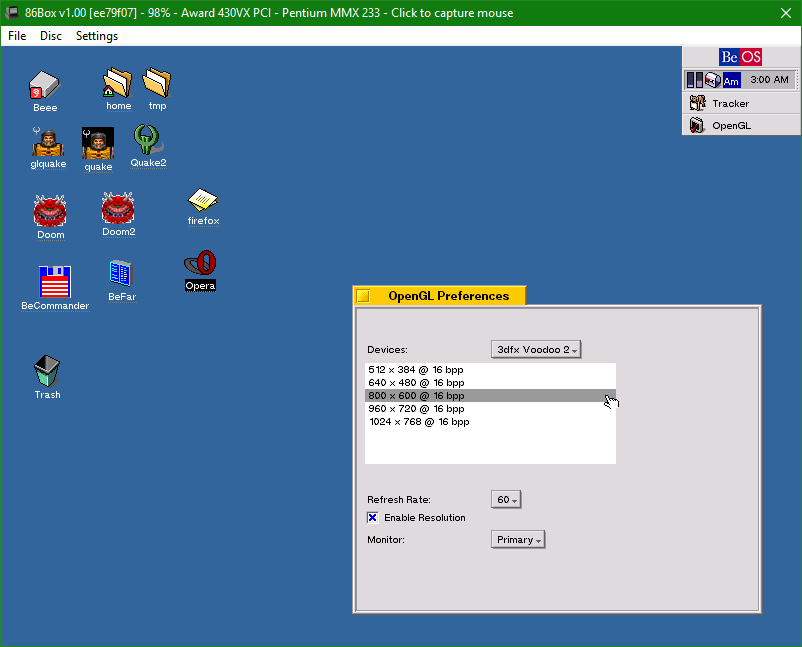This screenshot has width=802, height=647.
Task: Open the Disc menu
Action: pos(50,36)
